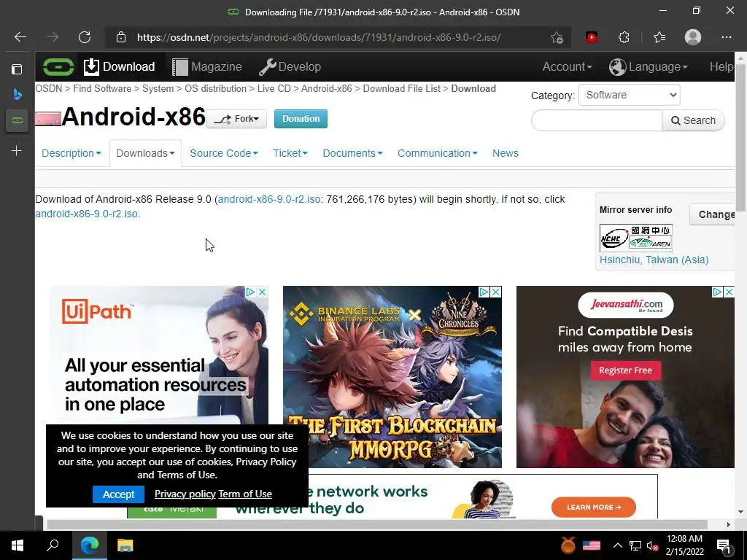Click Download File List breadcrumb
The image size is (747, 560).
(x=401, y=88)
